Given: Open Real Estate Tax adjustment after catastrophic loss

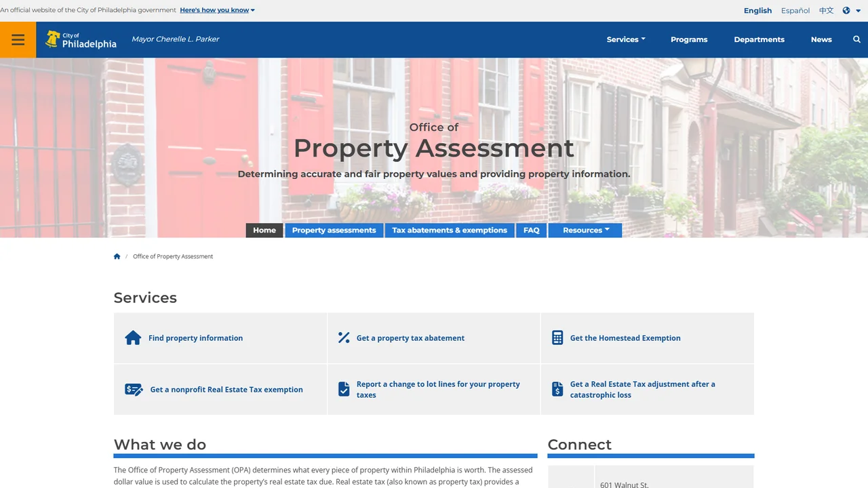Looking at the screenshot, I should (x=643, y=390).
